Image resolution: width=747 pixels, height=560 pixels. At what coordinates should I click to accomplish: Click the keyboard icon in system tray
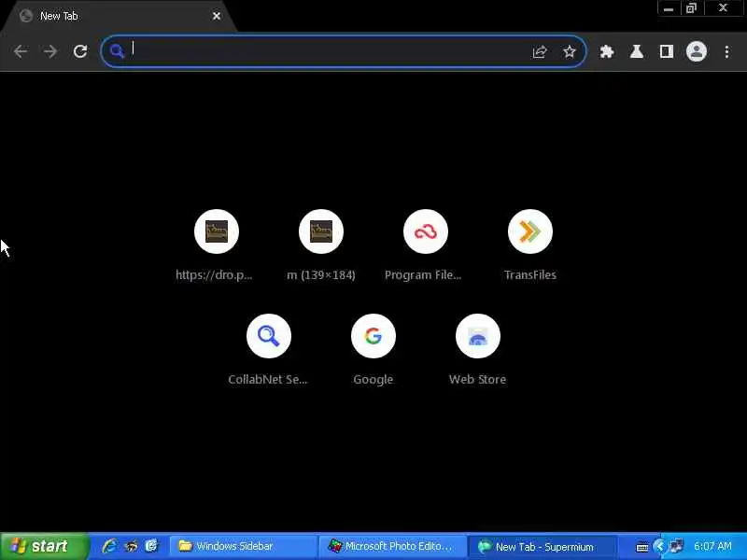pos(642,547)
